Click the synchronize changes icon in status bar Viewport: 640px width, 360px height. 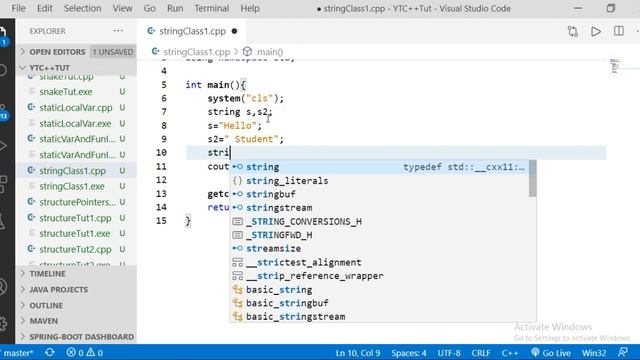(50, 352)
